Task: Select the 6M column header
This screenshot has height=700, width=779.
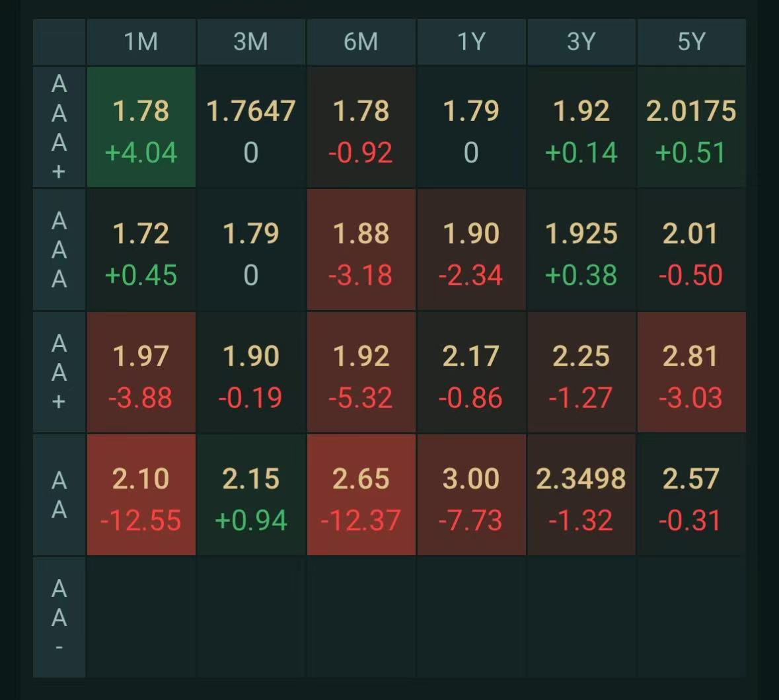Action: tap(361, 42)
